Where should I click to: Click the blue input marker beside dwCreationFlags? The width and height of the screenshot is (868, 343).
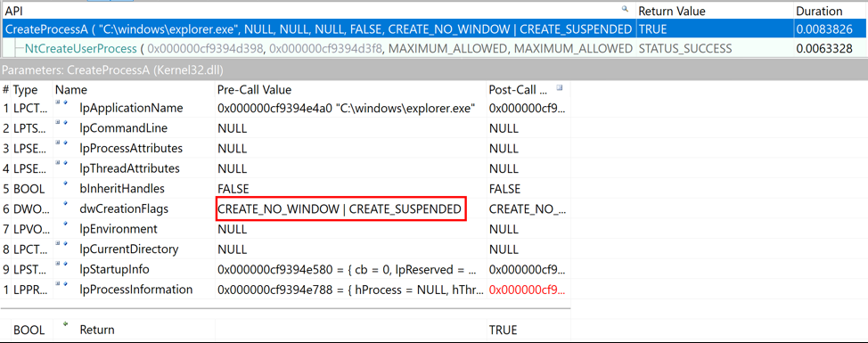(x=65, y=204)
